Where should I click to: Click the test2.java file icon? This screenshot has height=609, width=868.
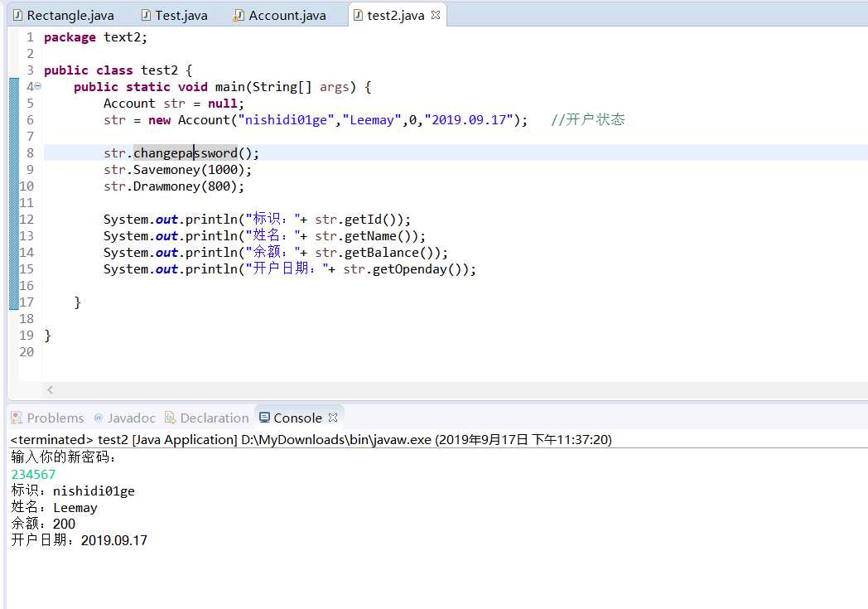[358, 16]
